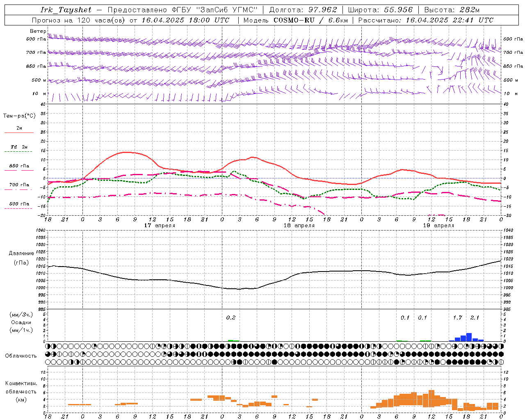Click the "850 гПа" entry in the temperature legend
The height and width of the screenshot is (420, 525).
[19, 166]
